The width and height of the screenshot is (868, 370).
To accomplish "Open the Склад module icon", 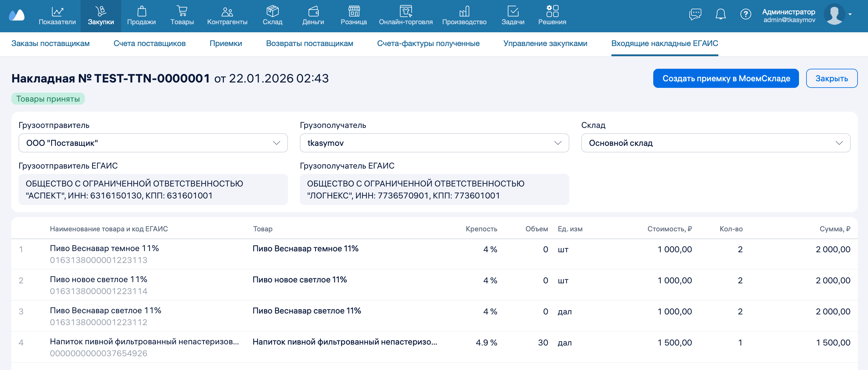I will [272, 11].
